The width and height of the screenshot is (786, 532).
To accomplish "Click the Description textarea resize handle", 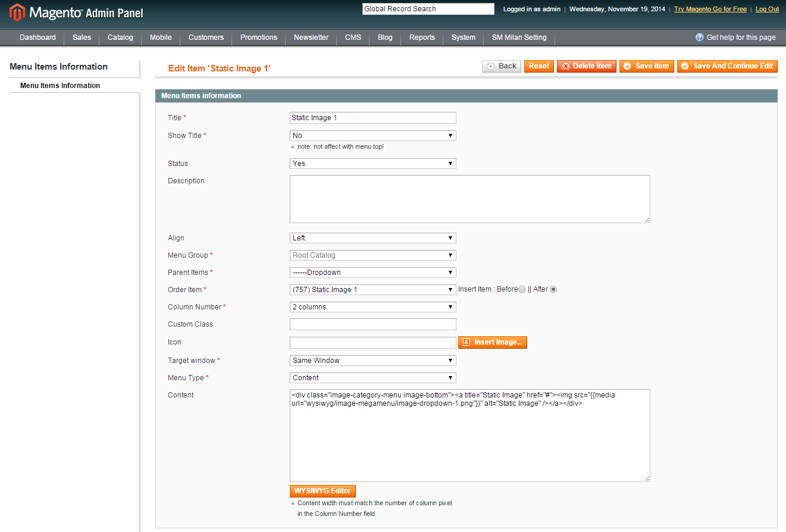I will 647,220.
